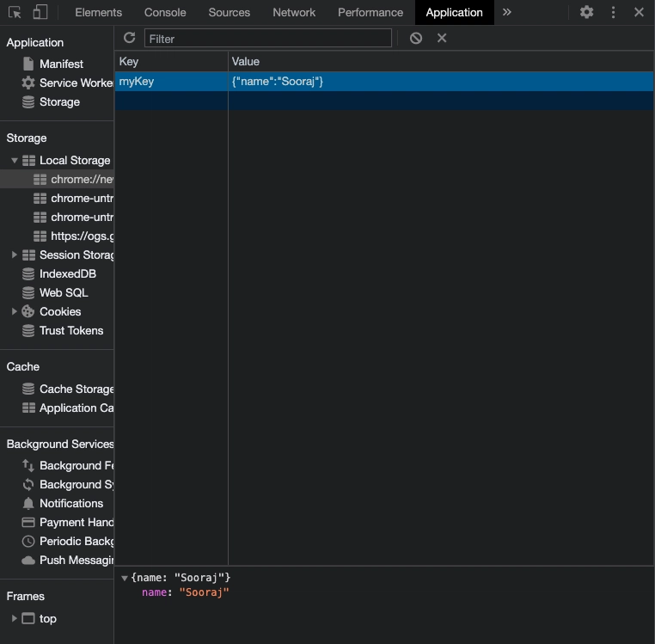The width and height of the screenshot is (655, 644).
Task: Expand the Session Storage tree
Action: tap(15, 255)
